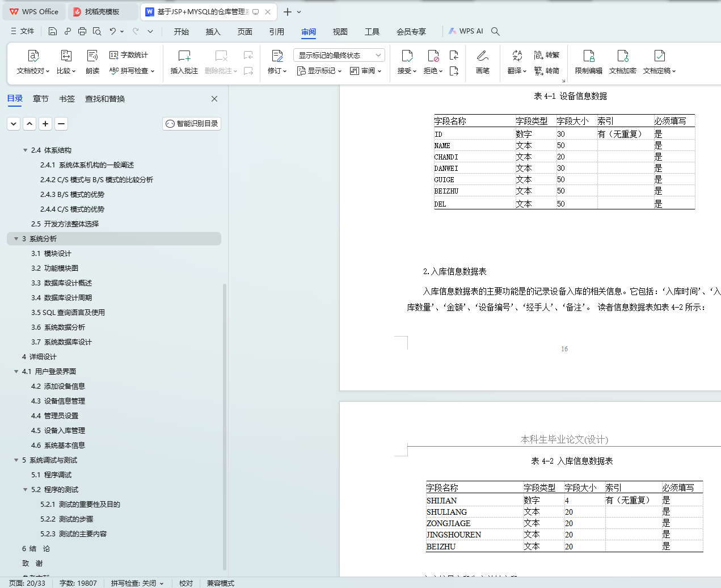Screen dimensions: 721x588
Task: Click the WPS Office home tab
Action: (34, 12)
